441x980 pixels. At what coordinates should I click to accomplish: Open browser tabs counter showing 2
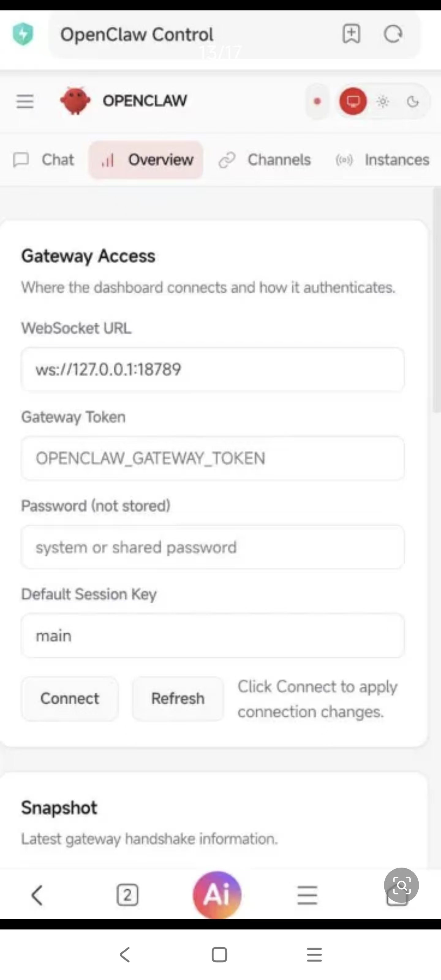(x=127, y=895)
